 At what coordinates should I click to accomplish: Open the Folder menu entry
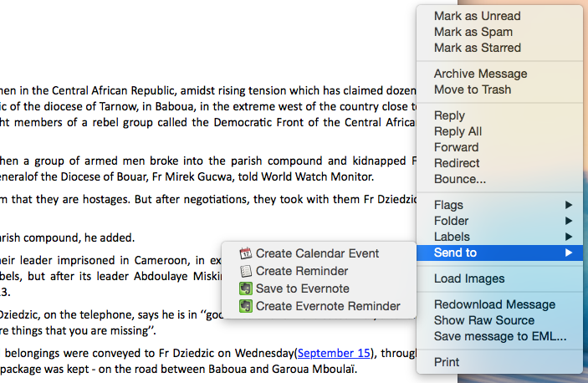click(499, 221)
